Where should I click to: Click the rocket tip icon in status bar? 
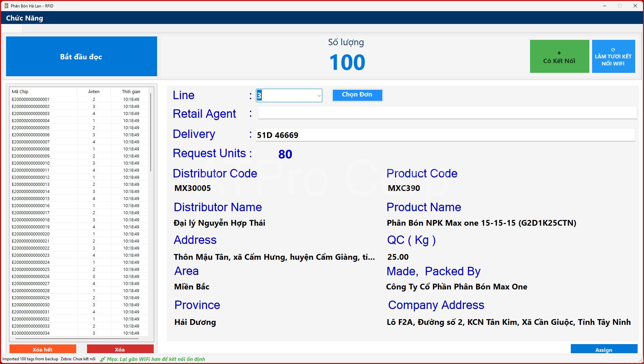point(103,359)
